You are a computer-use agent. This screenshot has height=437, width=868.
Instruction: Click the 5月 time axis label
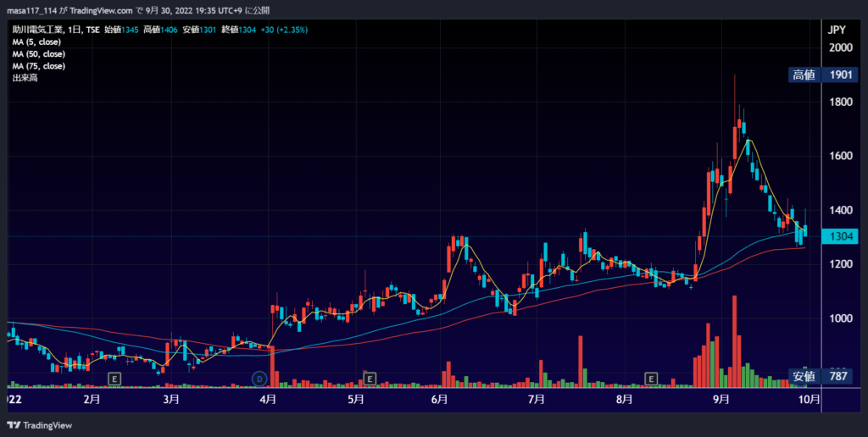point(356,399)
